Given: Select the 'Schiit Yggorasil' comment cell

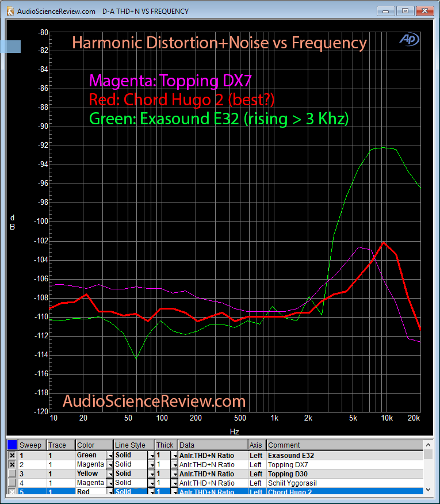Looking at the screenshot, I should 345,483.
